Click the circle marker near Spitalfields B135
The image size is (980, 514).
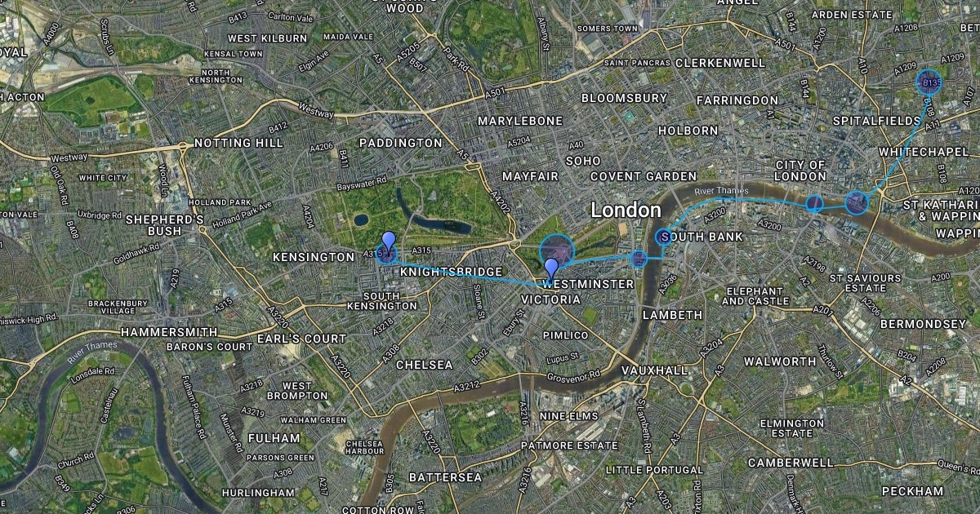point(930,83)
